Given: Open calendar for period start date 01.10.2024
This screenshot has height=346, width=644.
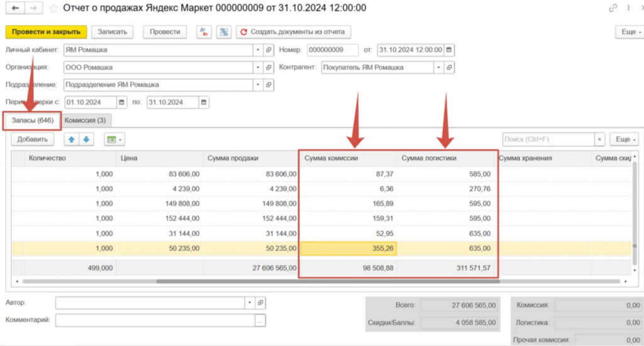Looking at the screenshot, I should tap(121, 103).
